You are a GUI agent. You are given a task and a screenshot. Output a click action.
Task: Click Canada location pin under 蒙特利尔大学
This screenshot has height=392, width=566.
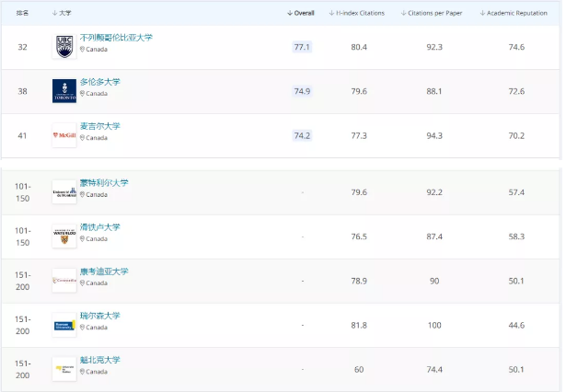pyautogui.click(x=82, y=194)
